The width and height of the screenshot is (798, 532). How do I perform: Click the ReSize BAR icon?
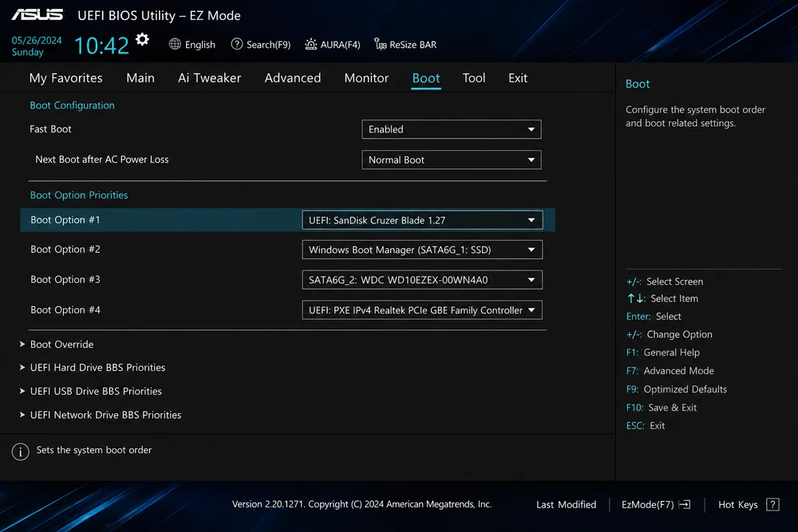(380, 44)
